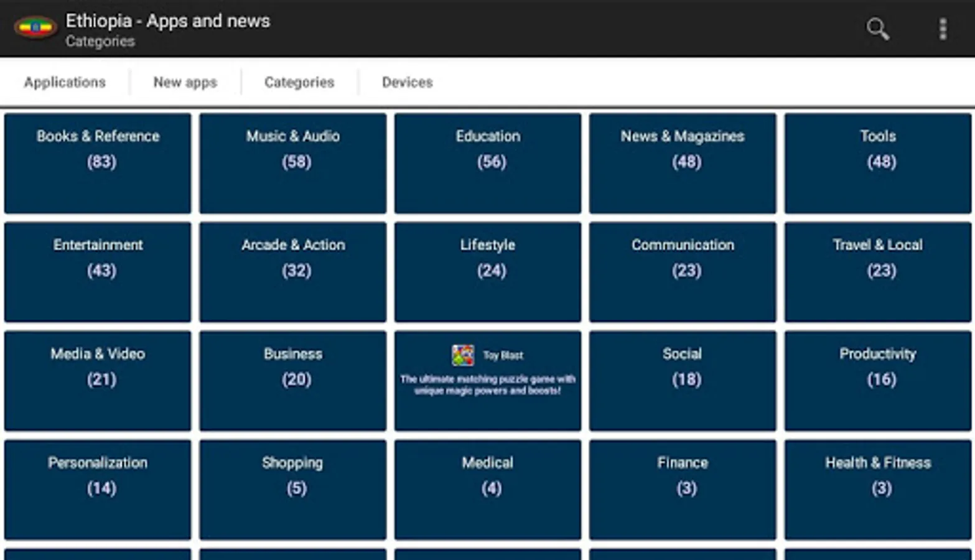Open the Finance category tile
975x560 pixels.
point(683,490)
